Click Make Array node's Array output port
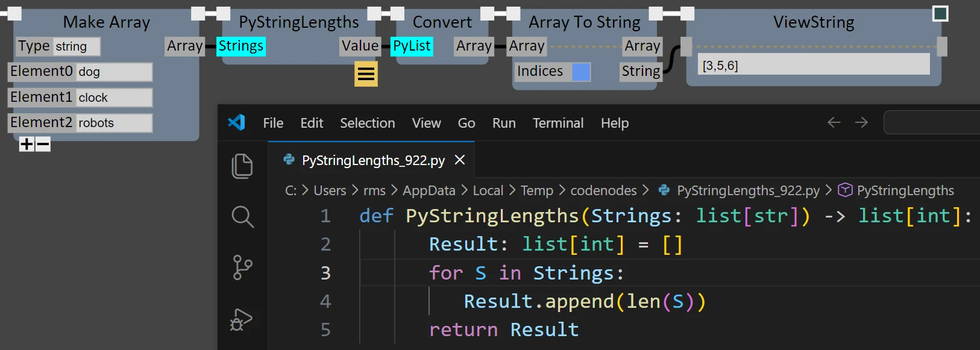Screen dimensions: 980x350 (x=185, y=46)
